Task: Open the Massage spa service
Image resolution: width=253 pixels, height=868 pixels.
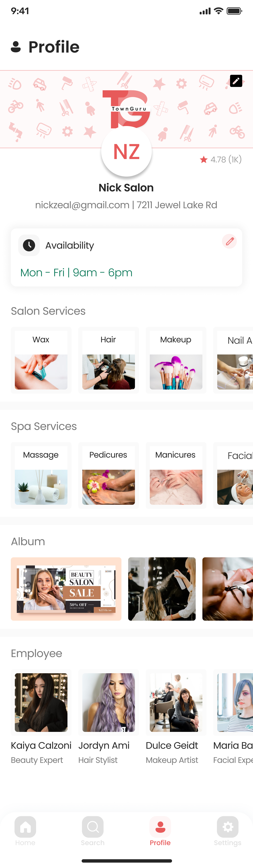Action: 41,475
